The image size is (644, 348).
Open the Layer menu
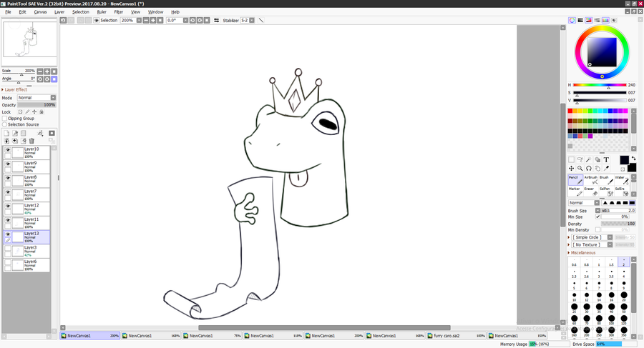point(59,12)
